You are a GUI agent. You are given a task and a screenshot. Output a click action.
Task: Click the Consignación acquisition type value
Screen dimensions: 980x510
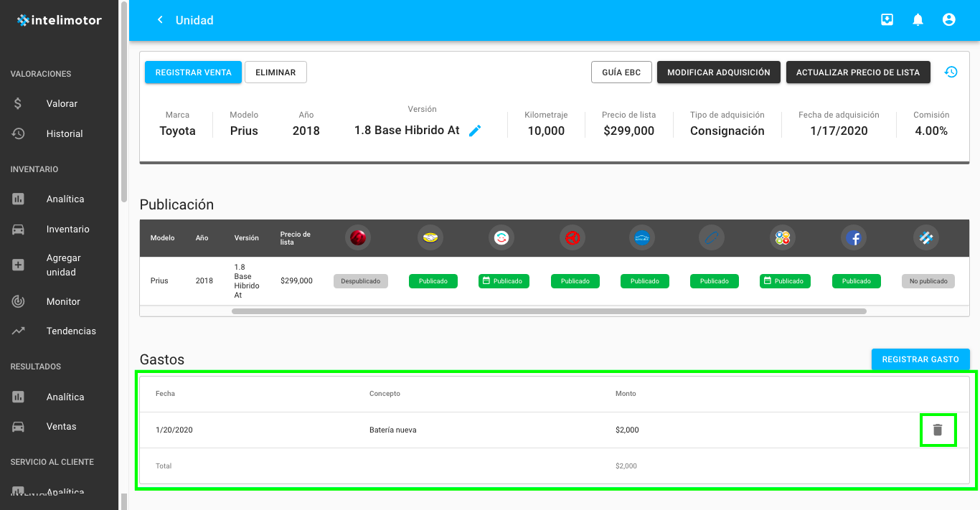click(727, 131)
